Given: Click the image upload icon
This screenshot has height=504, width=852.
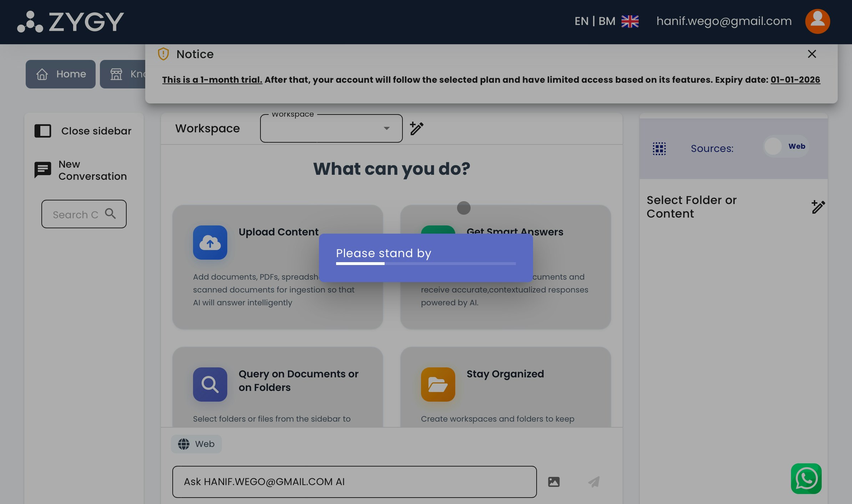Looking at the screenshot, I should [x=554, y=482].
